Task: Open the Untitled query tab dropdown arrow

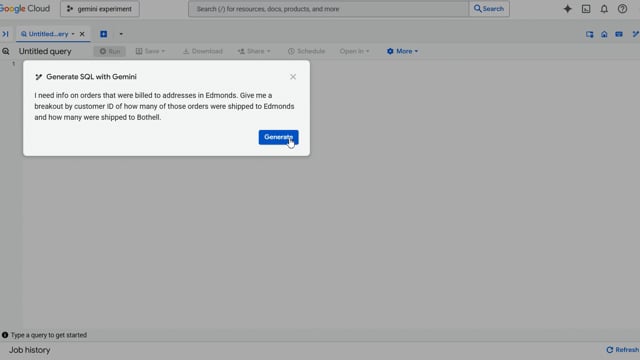Action: [x=73, y=34]
